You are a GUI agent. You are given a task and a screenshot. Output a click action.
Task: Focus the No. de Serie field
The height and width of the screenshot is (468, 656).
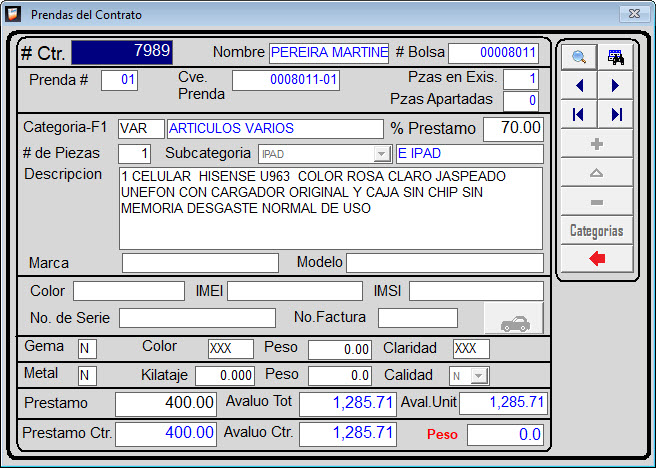197,318
